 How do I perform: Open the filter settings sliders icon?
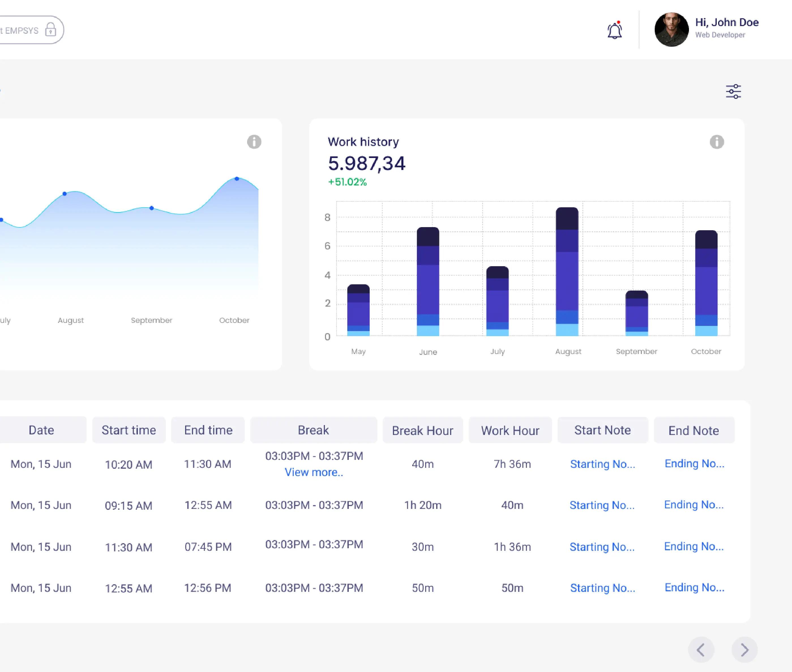733,91
